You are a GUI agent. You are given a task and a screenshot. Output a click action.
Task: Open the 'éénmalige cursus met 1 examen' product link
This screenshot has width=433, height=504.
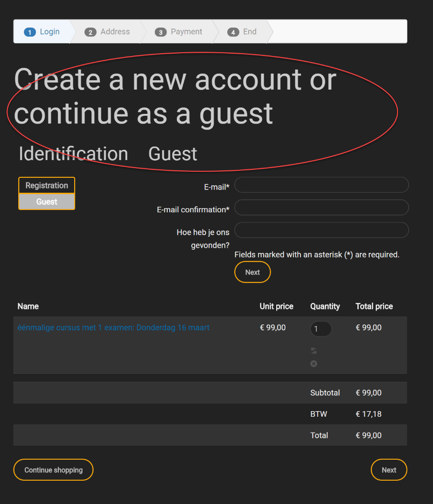(x=113, y=328)
